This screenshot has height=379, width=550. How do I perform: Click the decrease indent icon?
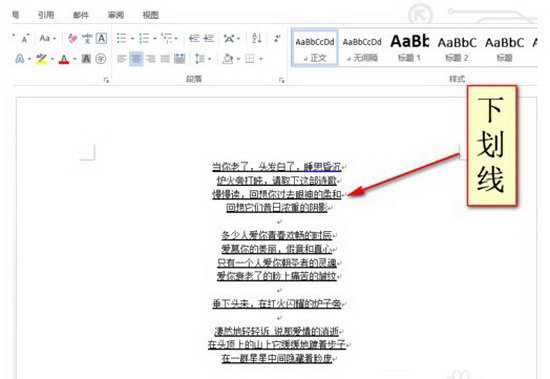[194, 38]
